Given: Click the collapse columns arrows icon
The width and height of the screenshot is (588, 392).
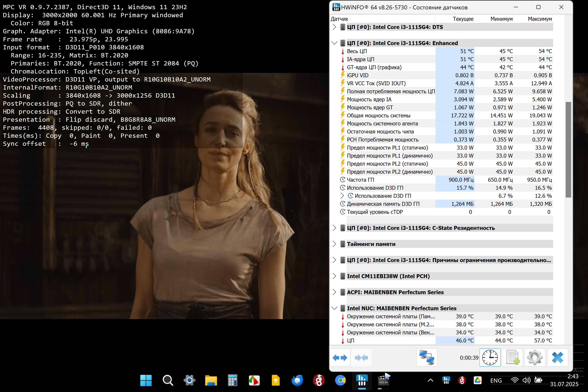Looking at the screenshot, I should (361, 358).
